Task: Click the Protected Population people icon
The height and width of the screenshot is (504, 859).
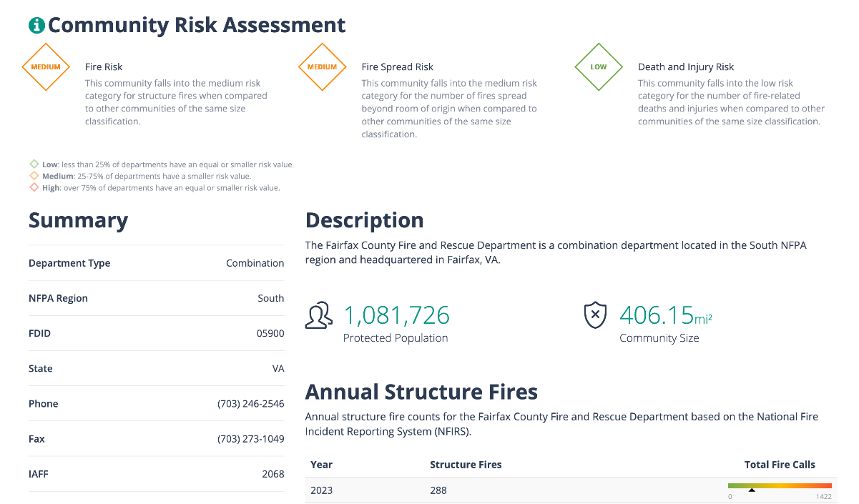Action: coord(319,315)
